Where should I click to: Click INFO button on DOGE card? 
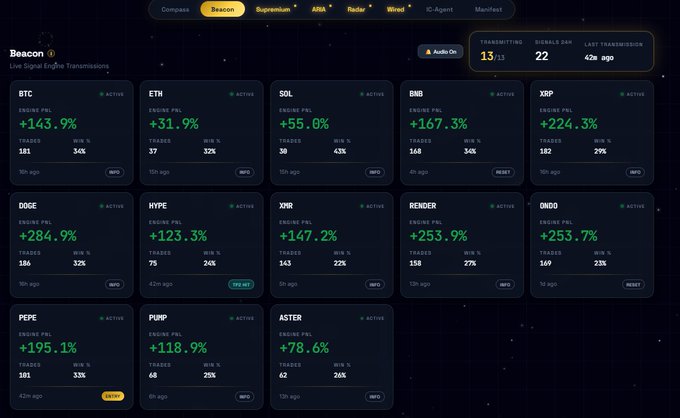(114, 284)
